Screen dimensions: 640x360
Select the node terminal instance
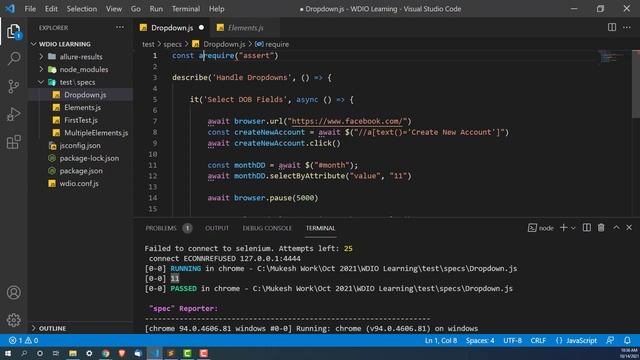pos(540,228)
